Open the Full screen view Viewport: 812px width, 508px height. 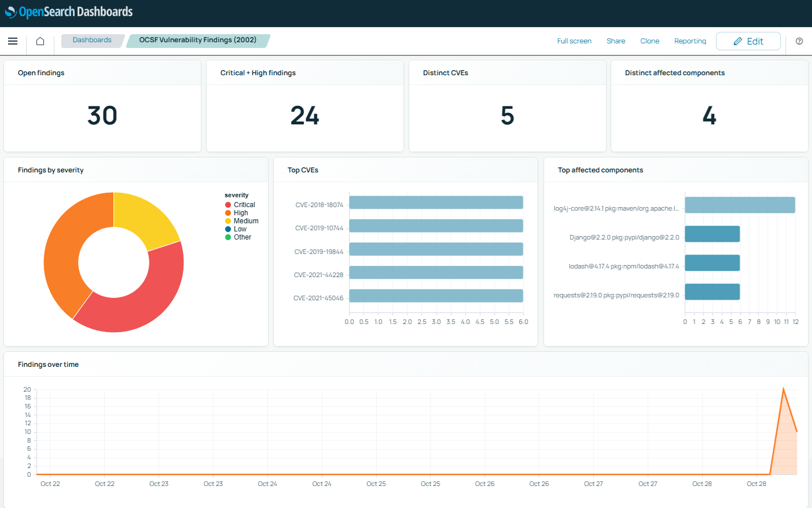coord(574,41)
